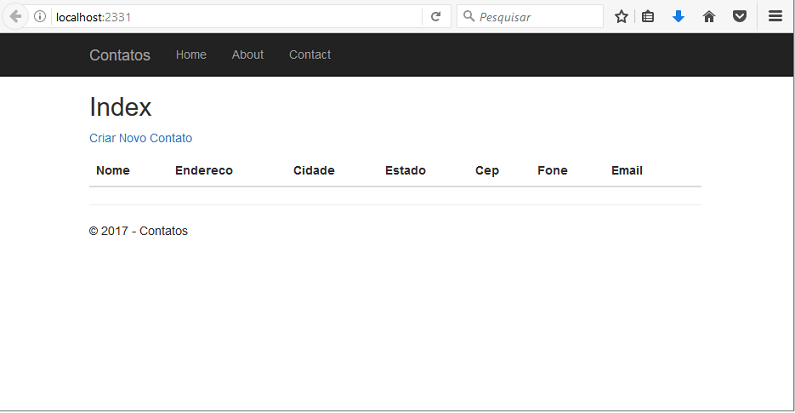Show bookmarks list icon
This screenshot has height=413, width=795.
pos(648,17)
